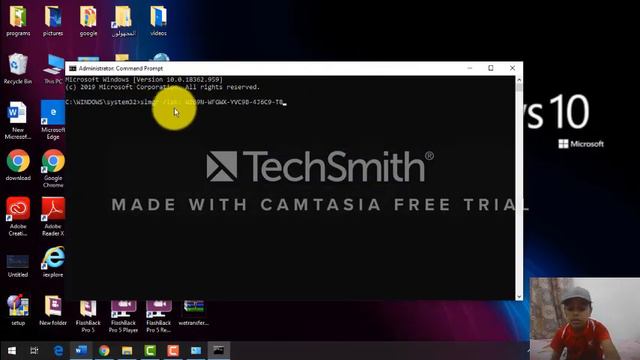Switch to green Camtasia taskbar app
Image resolution: width=640 pixels, height=360 pixels.
[150, 351]
